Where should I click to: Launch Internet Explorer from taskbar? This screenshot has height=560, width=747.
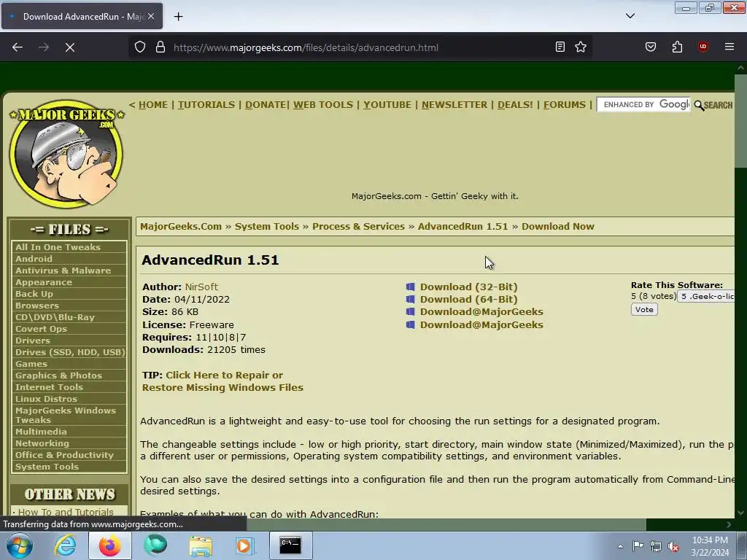click(x=65, y=545)
